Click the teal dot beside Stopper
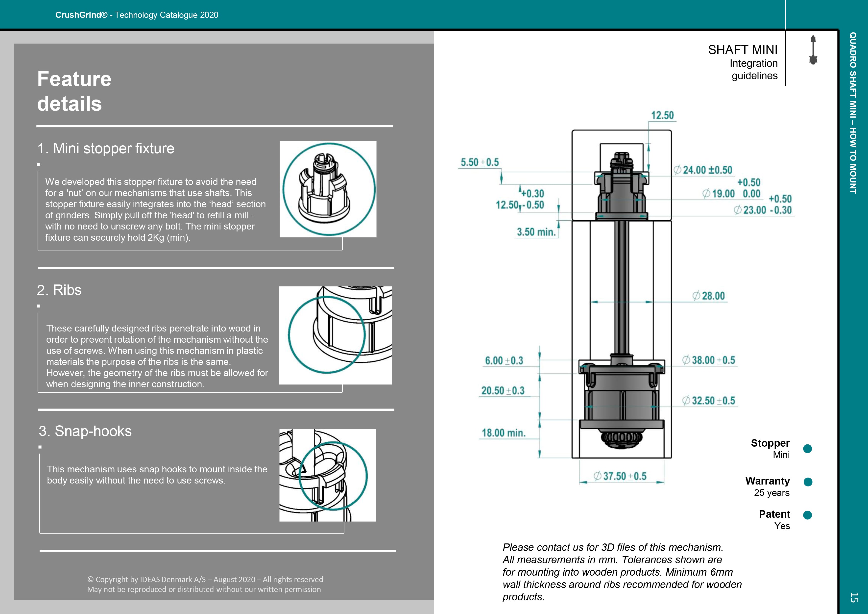This screenshot has width=868, height=614. coord(808,449)
